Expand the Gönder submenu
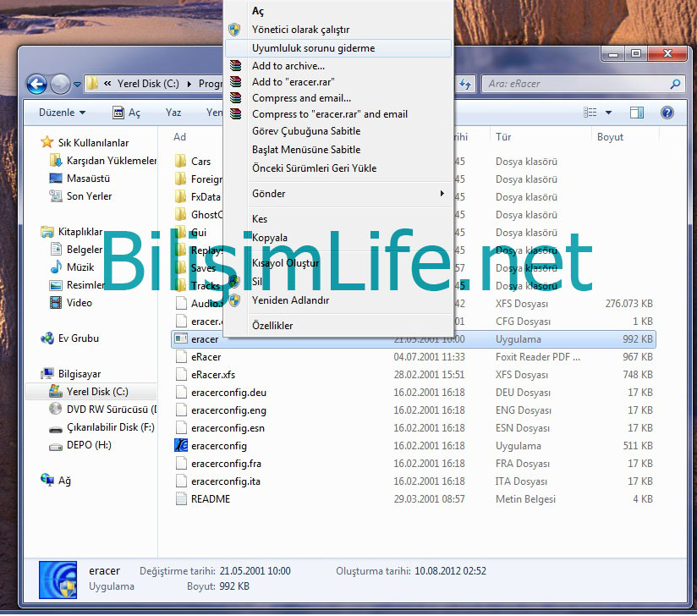This screenshot has width=697, height=616. pos(338,194)
